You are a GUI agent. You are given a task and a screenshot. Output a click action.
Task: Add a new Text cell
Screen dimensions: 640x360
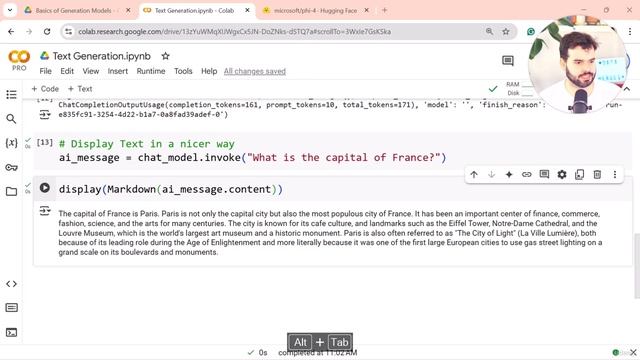pyautogui.click(x=80, y=89)
